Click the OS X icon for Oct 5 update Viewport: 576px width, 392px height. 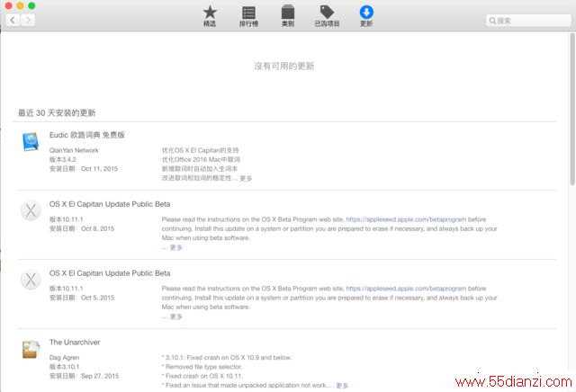click(31, 280)
